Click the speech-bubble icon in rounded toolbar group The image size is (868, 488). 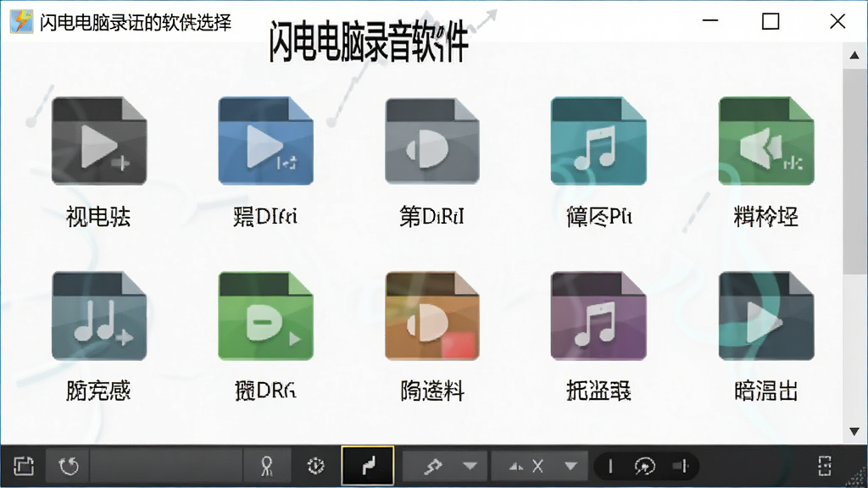tap(644, 467)
